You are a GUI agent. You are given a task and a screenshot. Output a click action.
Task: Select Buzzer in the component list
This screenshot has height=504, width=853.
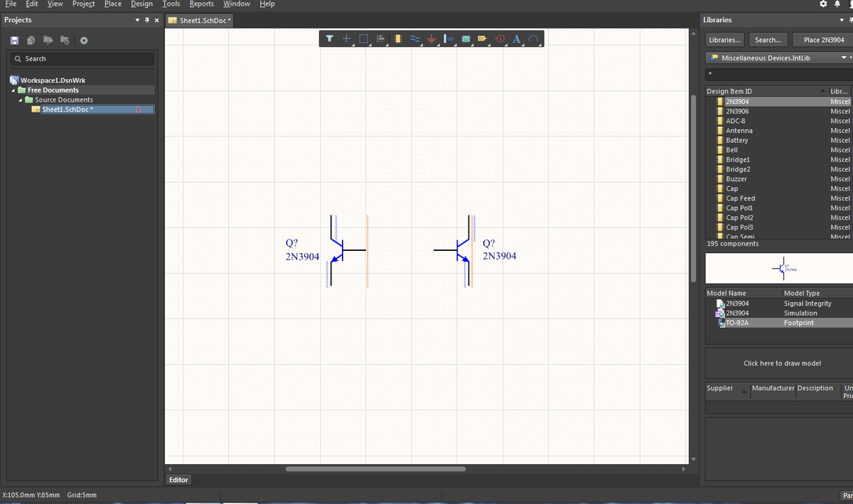(x=736, y=179)
